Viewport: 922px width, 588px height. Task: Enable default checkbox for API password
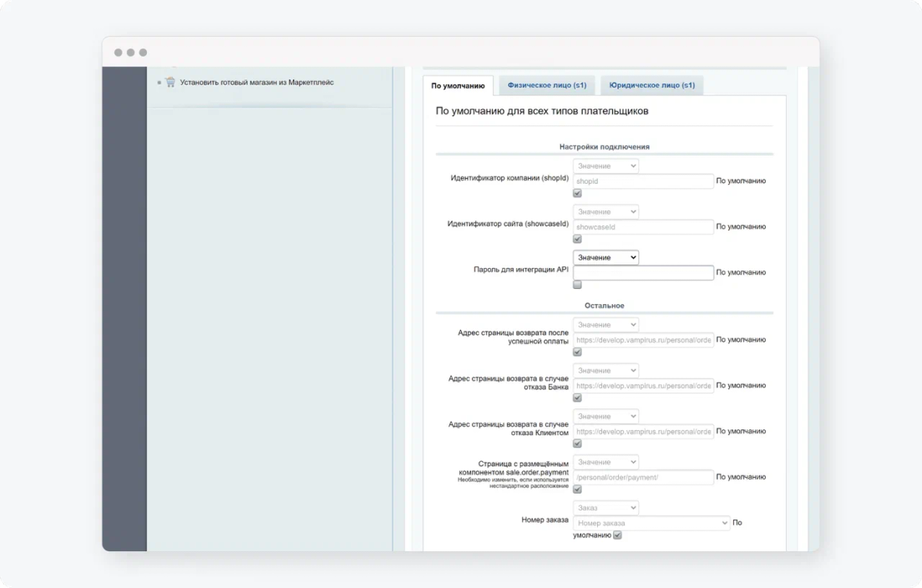coord(577,285)
